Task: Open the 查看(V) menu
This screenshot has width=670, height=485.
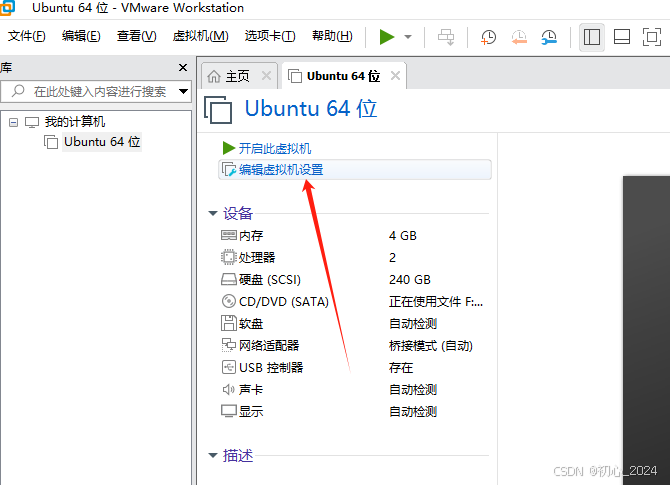Action: point(137,36)
